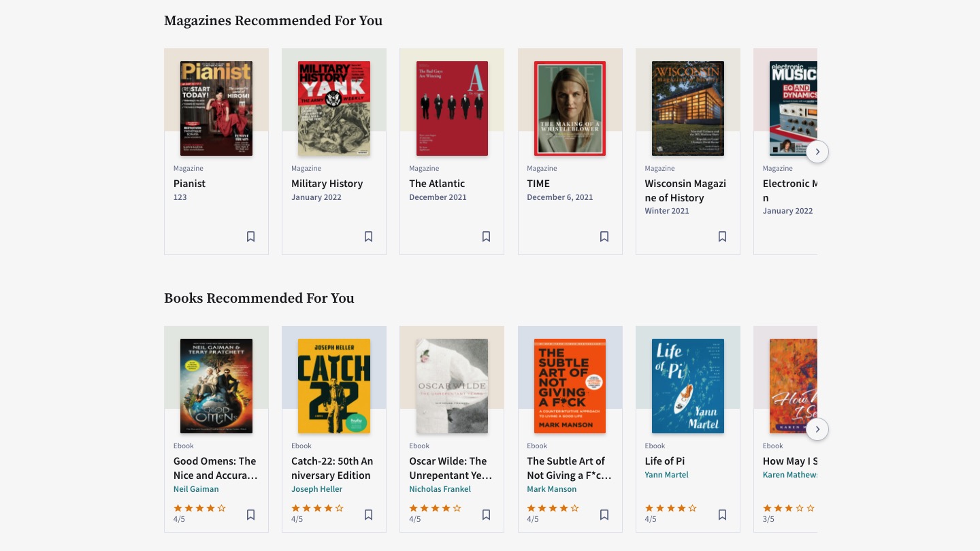Viewport: 980px width, 551px height.
Task: Select author Neil Gaiman
Action: pyautogui.click(x=196, y=489)
